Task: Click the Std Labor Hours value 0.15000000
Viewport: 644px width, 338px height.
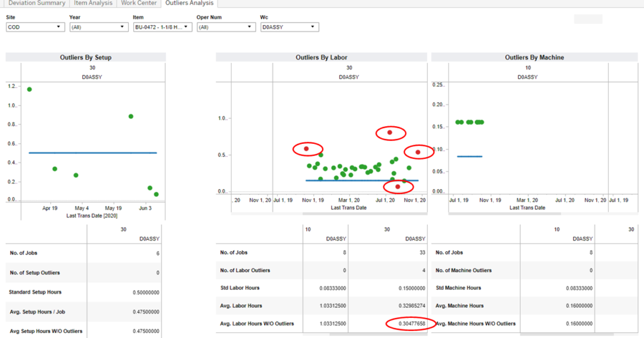Action: coord(412,289)
